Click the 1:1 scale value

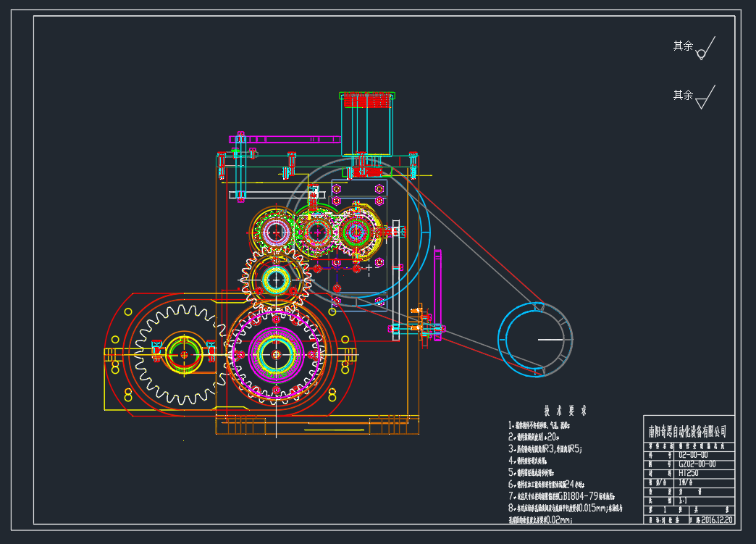click(684, 500)
